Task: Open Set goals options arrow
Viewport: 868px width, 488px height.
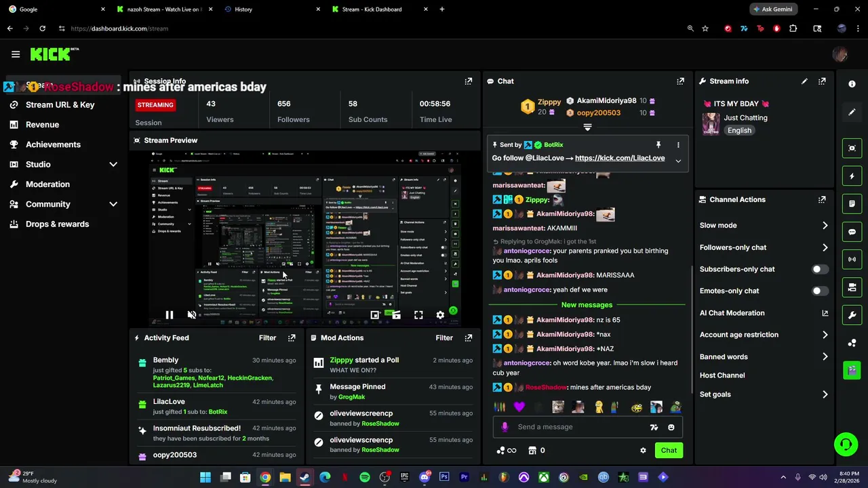Action: click(825, 394)
